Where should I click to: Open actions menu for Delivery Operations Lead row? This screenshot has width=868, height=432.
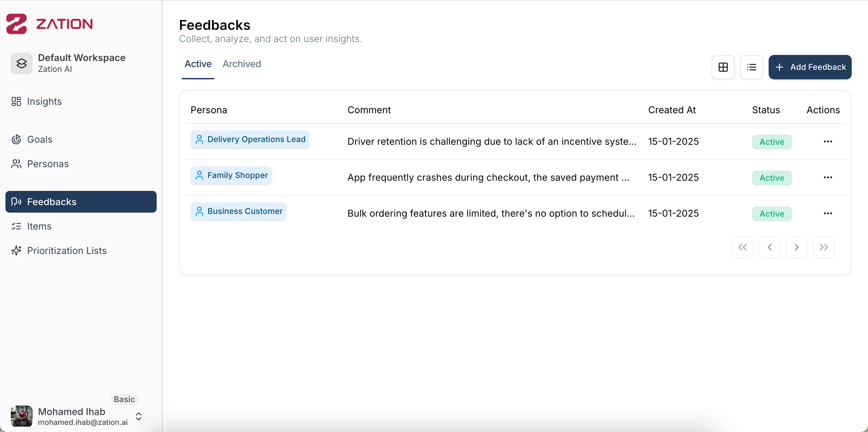coord(828,141)
